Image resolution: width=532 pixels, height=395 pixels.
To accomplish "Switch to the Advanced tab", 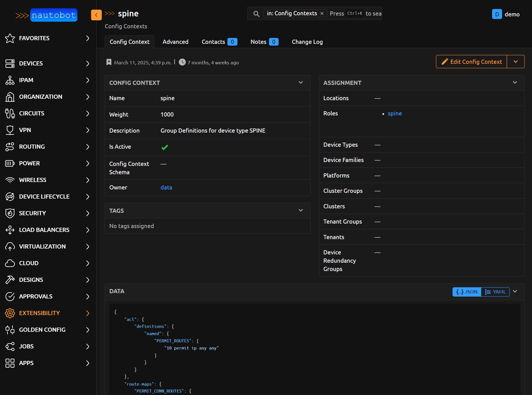I will coord(175,42).
